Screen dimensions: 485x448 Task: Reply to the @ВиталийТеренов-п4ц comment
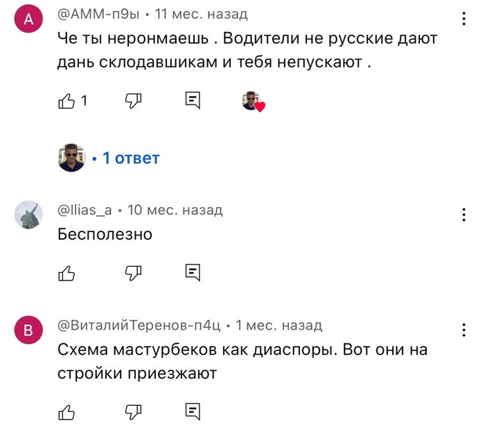(193, 412)
